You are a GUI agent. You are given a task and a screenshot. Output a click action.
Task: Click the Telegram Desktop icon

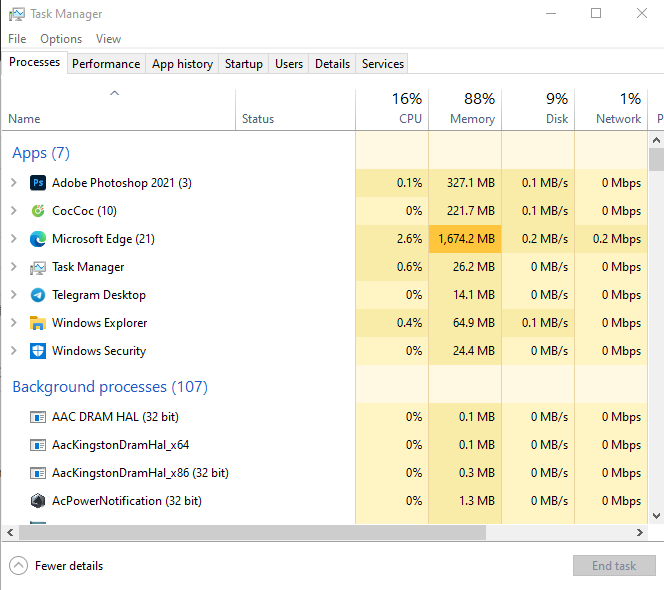(38, 295)
